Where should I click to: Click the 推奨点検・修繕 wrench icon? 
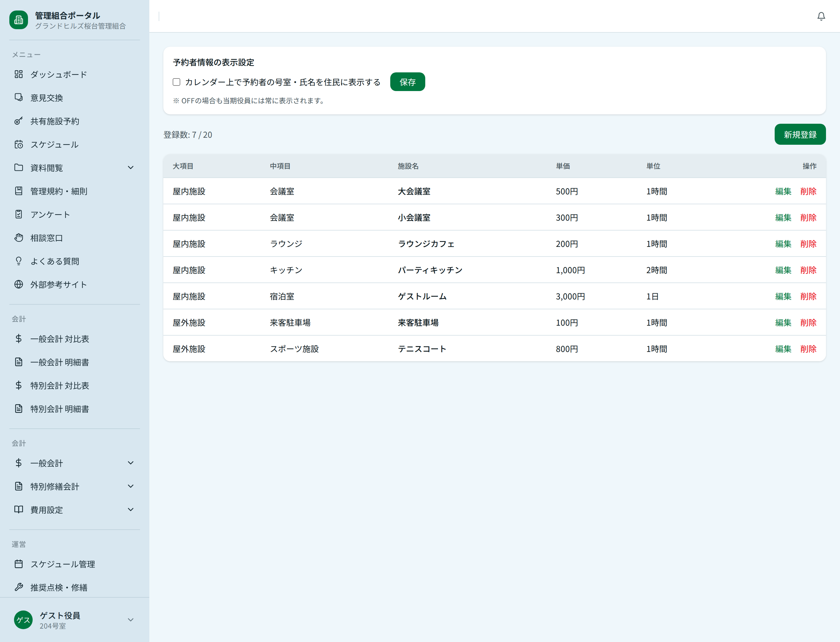coord(19,587)
